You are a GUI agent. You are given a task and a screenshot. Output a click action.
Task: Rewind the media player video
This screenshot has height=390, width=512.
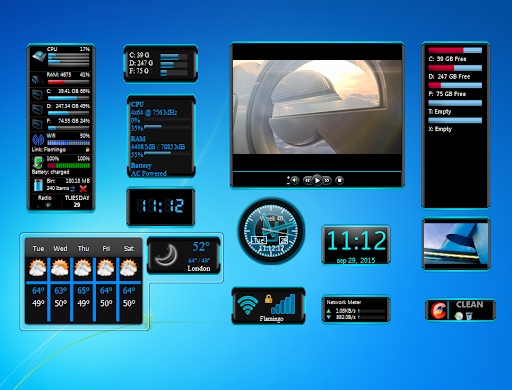pyautogui.click(x=307, y=180)
